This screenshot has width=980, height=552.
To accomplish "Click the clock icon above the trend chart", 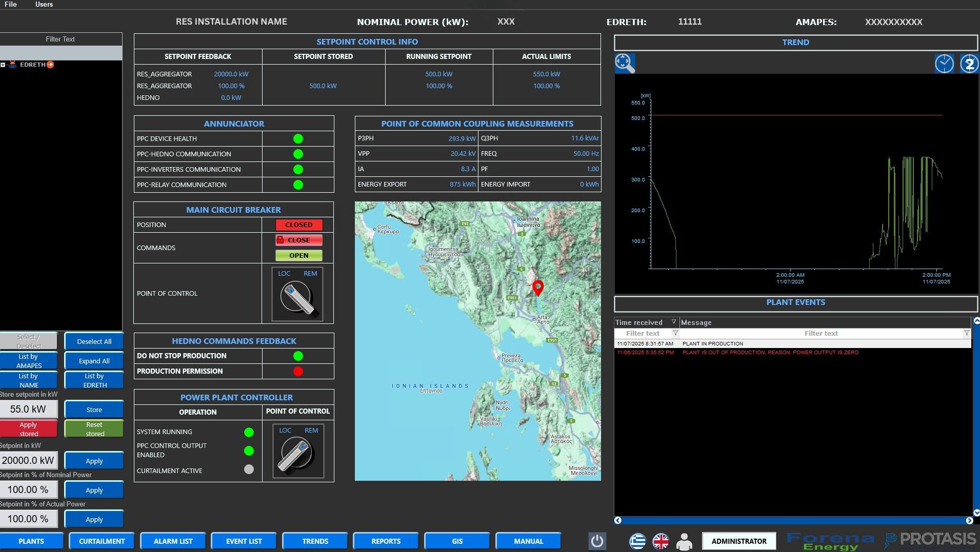I will 944,64.
